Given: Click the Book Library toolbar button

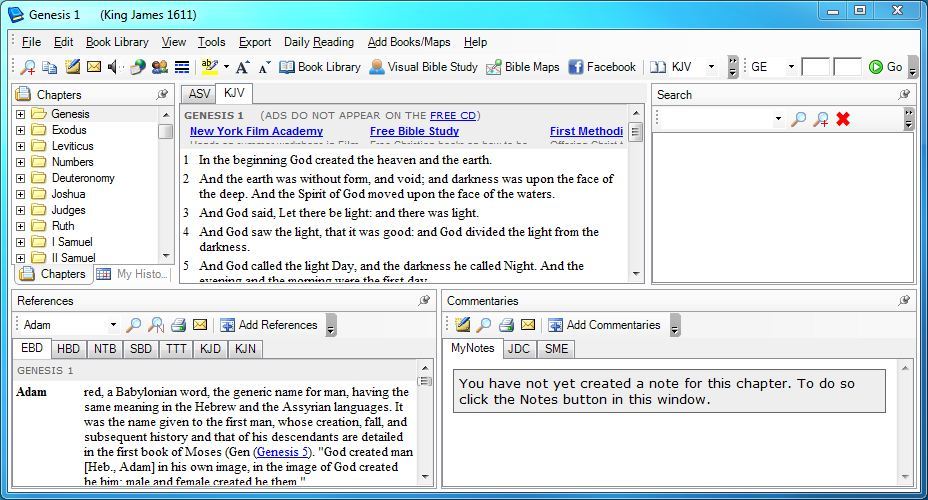Looking at the screenshot, I should click(320, 67).
